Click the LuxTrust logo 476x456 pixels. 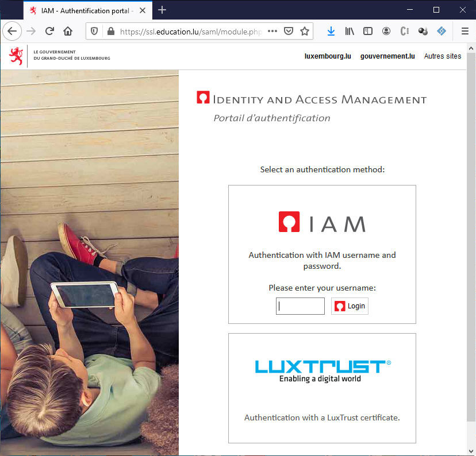click(x=323, y=371)
